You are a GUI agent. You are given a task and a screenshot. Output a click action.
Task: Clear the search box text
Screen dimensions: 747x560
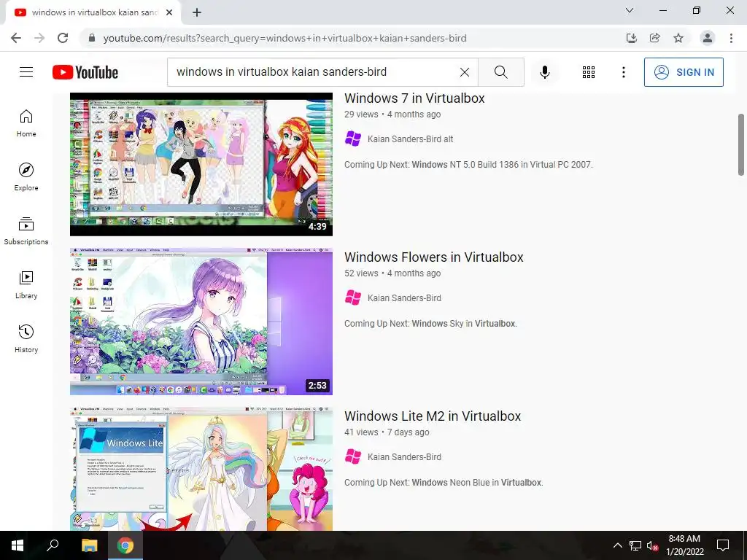(465, 72)
